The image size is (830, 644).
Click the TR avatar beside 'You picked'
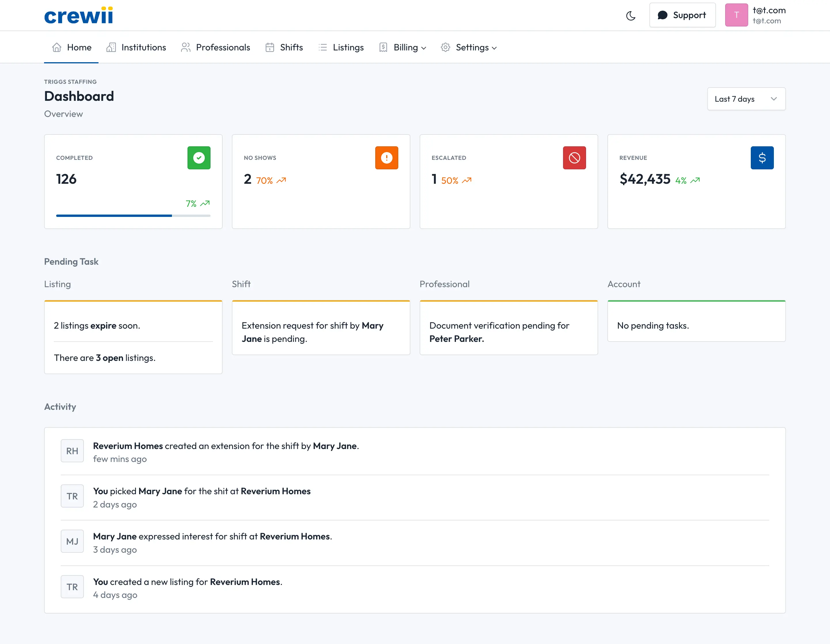72,496
